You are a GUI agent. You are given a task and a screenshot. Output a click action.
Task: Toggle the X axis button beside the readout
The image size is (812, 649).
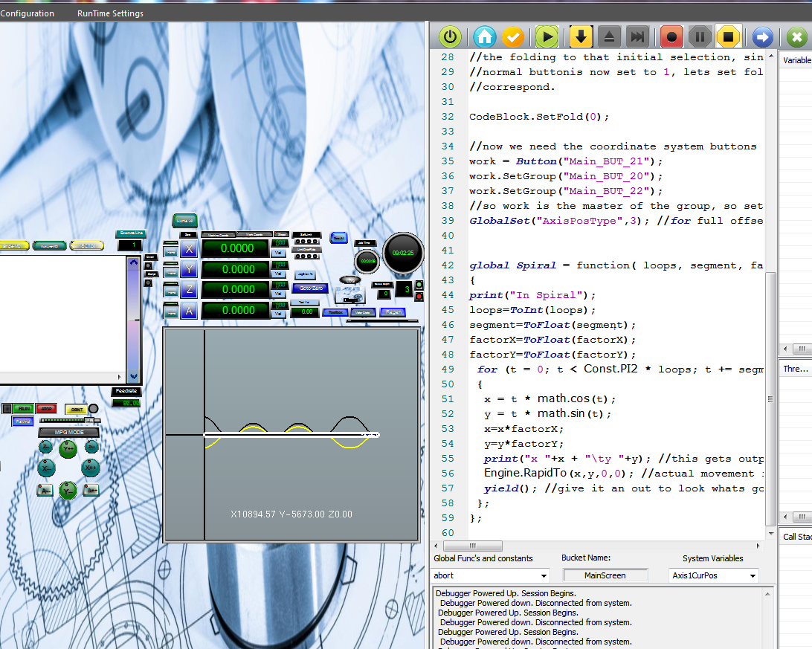click(189, 249)
